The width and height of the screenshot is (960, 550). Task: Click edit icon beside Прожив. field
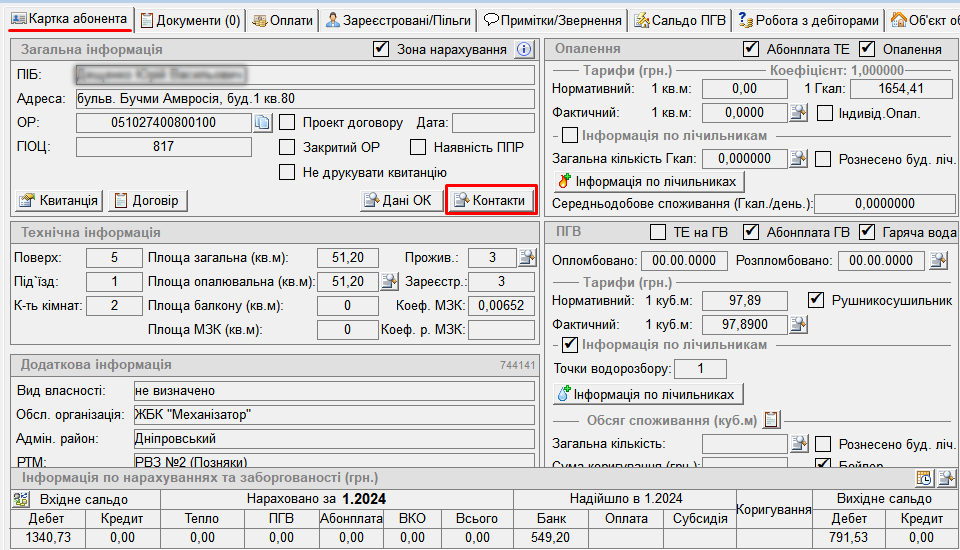[x=527, y=258]
